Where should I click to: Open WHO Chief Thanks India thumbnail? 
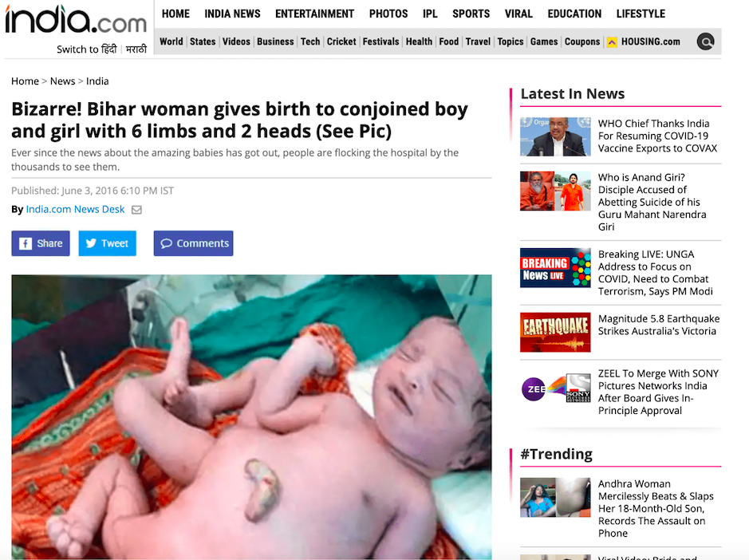[x=555, y=136]
